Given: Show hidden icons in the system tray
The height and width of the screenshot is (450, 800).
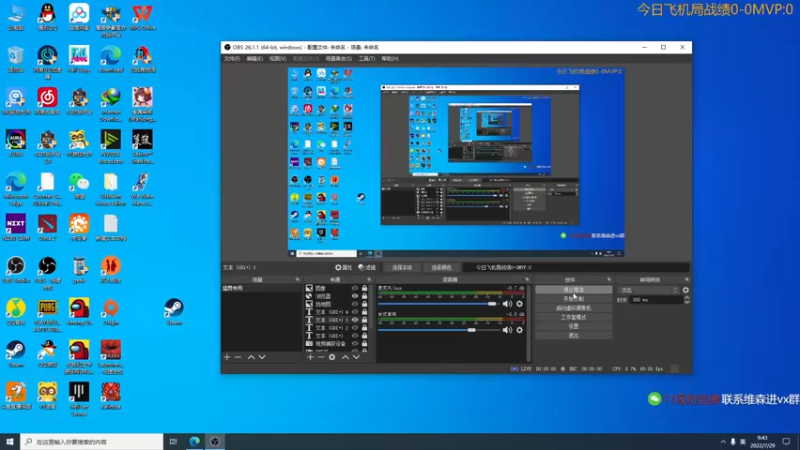Looking at the screenshot, I should (723, 442).
